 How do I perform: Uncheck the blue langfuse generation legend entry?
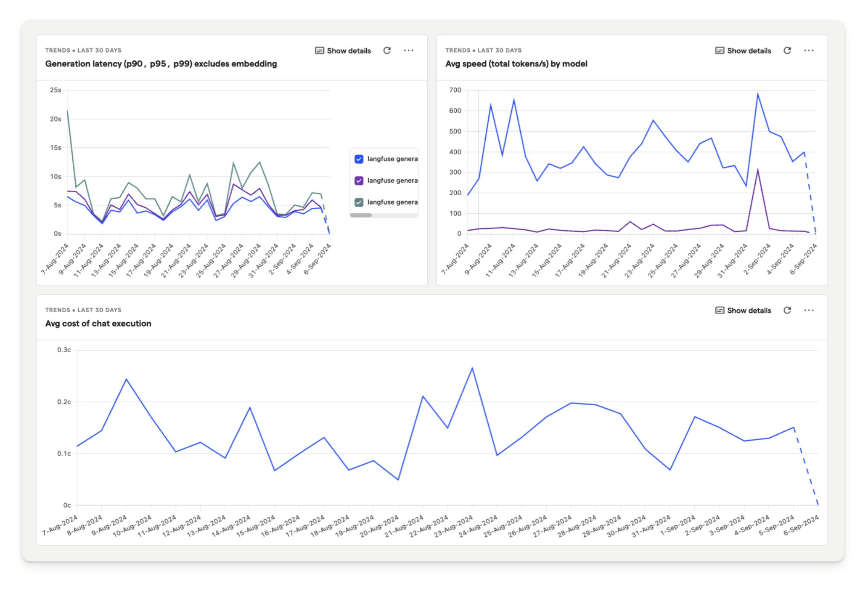click(358, 159)
